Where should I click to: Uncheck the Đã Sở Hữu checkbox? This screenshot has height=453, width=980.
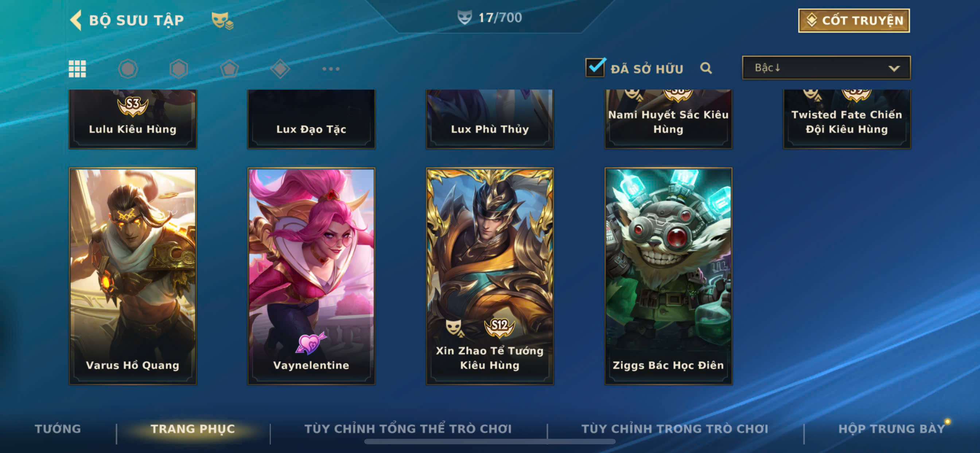coord(595,67)
